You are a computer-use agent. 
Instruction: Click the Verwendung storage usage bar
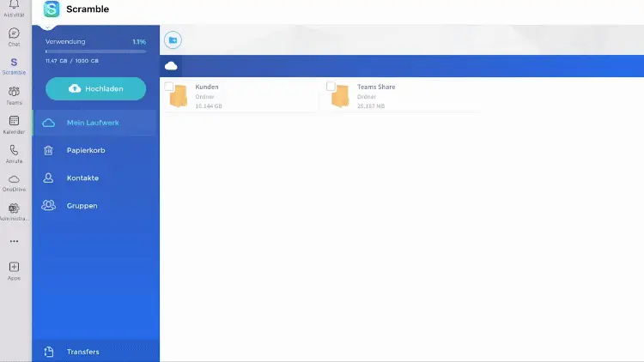pyautogui.click(x=95, y=51)
